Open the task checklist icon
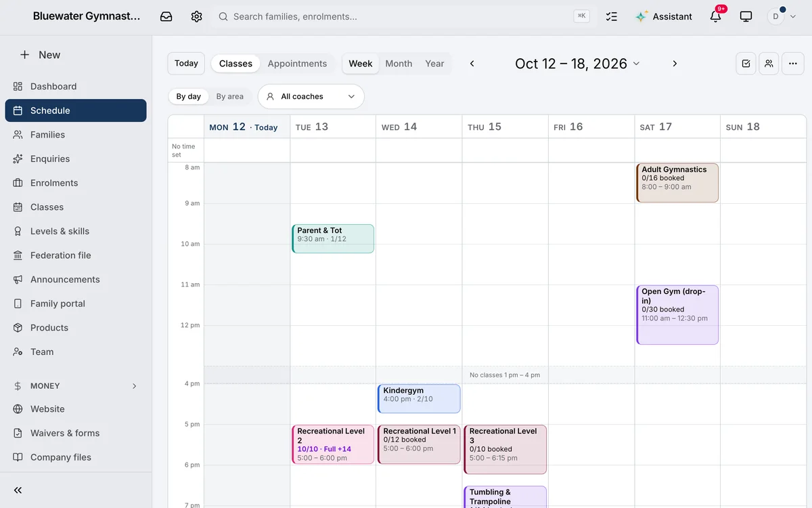This screenshot has width=812, height=508. pyautogui.click(x=612, y=16)
